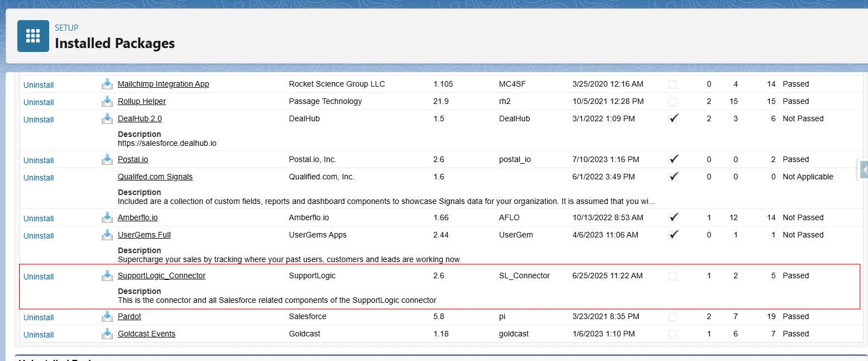Toggle checked checkbox in UserGems Full row

pos(673,235)
